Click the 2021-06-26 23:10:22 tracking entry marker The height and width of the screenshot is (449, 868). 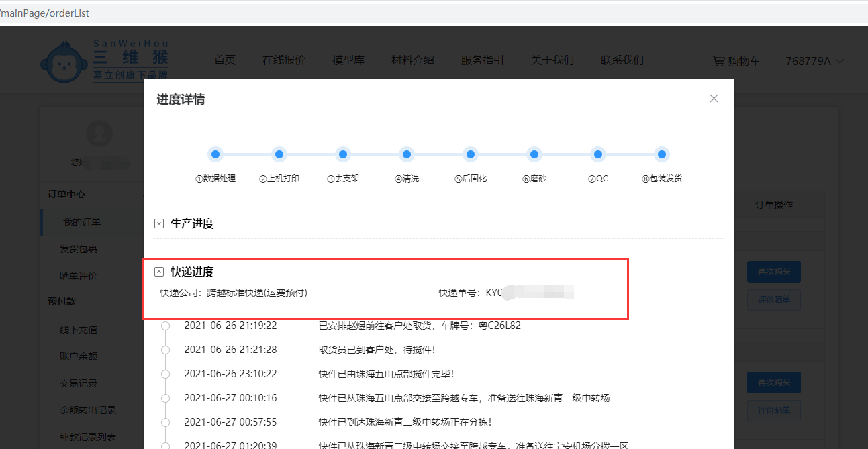coord(165,374)
